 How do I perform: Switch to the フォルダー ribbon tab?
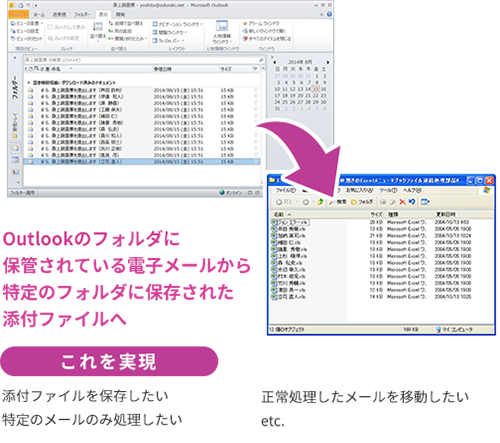[x=82, y=14]
